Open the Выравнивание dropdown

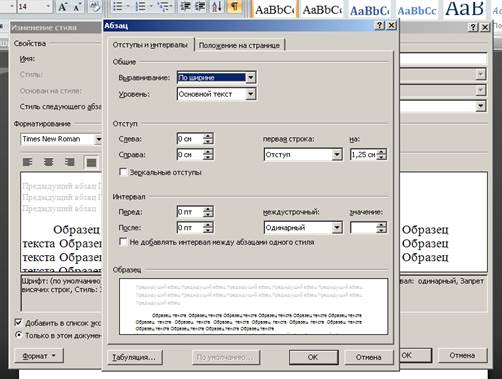pos(251,77)
